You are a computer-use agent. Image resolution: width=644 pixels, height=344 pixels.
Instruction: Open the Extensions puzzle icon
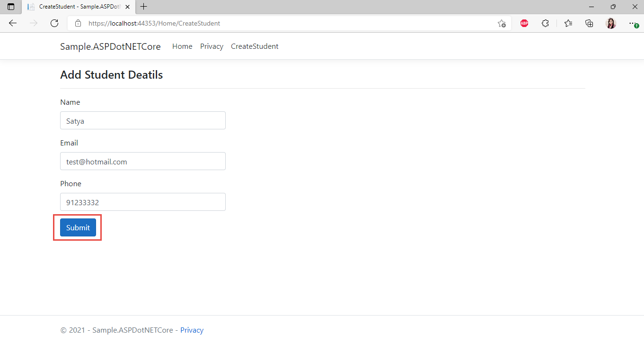click(x=545, y=23)
